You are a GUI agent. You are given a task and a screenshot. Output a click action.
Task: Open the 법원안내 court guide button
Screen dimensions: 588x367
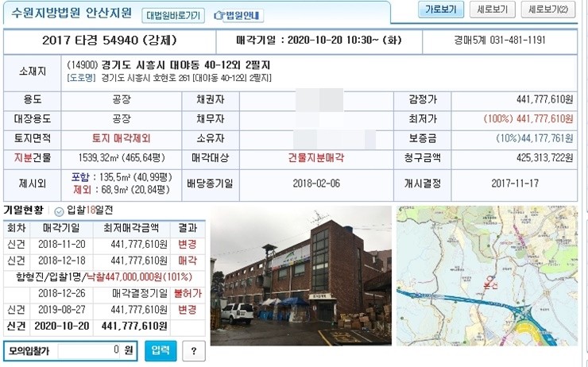238,15
